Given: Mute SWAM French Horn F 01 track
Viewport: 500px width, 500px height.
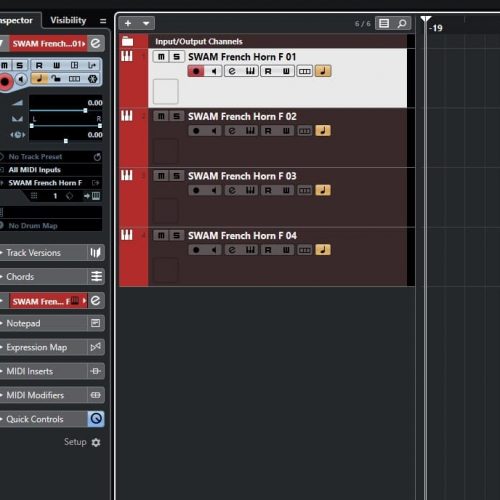Looking at the screenshot, I should pyautogui.click(x=161, y=57).
